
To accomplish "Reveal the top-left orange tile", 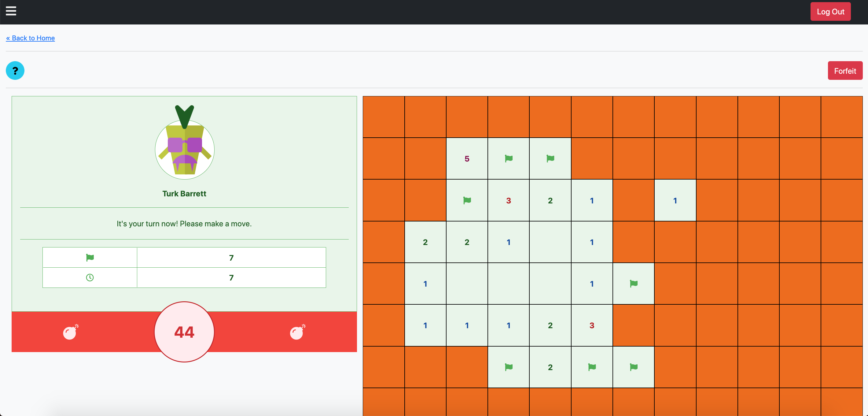I will click(x=384, y=117).
